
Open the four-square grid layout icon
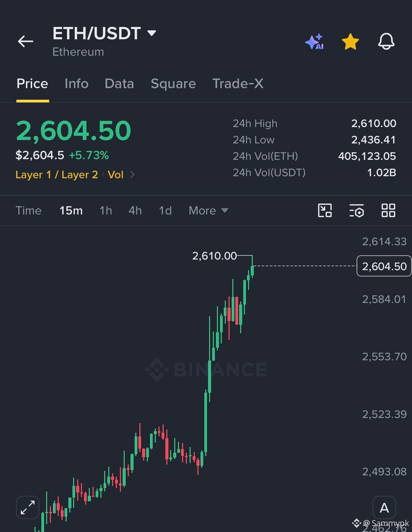click(388, 210)
